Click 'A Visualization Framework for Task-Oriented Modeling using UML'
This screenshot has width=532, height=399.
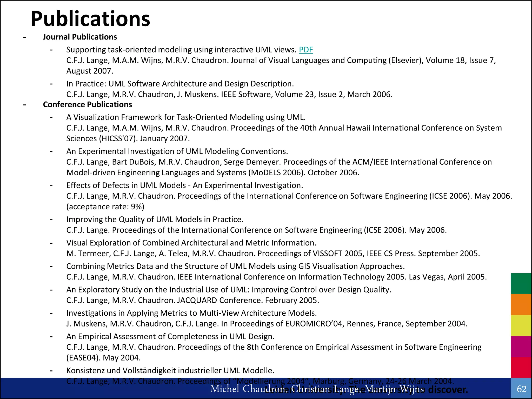pyautogui.click(x=186, y=117)
